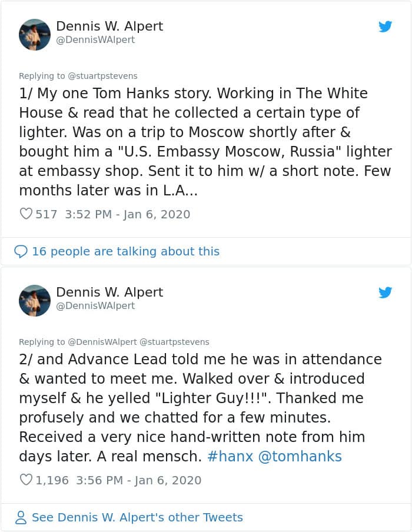Click the Twitter bird icon on the second tweet
This screenshot has width=412, height=532.
[386, 292]
